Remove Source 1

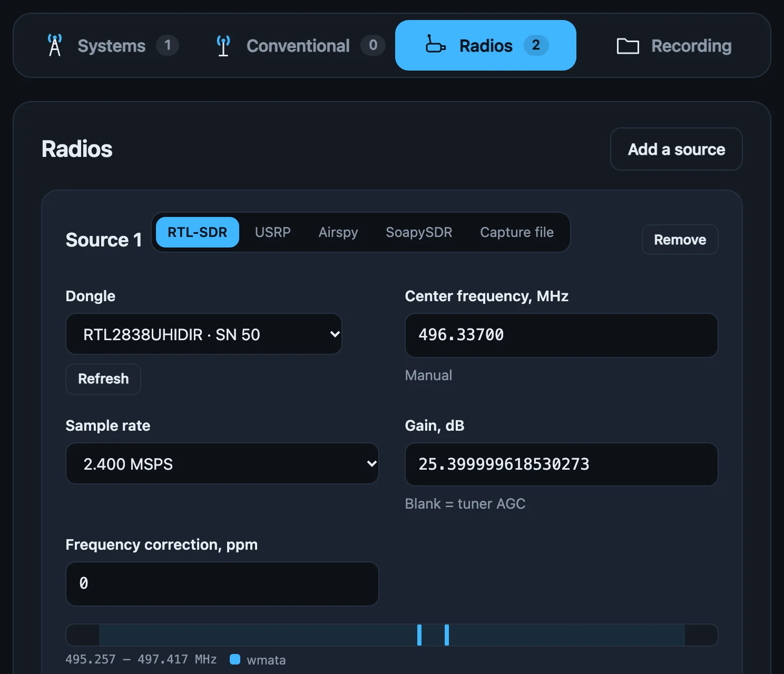pos(680,240)
